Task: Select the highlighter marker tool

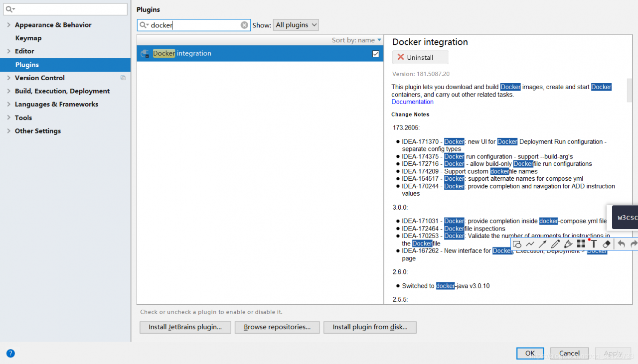Action: (568, 244)
